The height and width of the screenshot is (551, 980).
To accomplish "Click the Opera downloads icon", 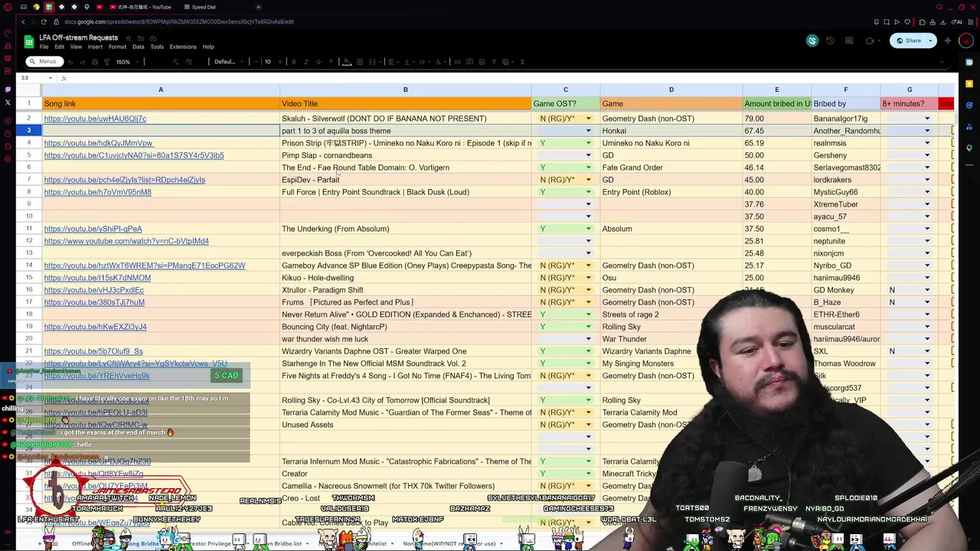I will (943, 22).
